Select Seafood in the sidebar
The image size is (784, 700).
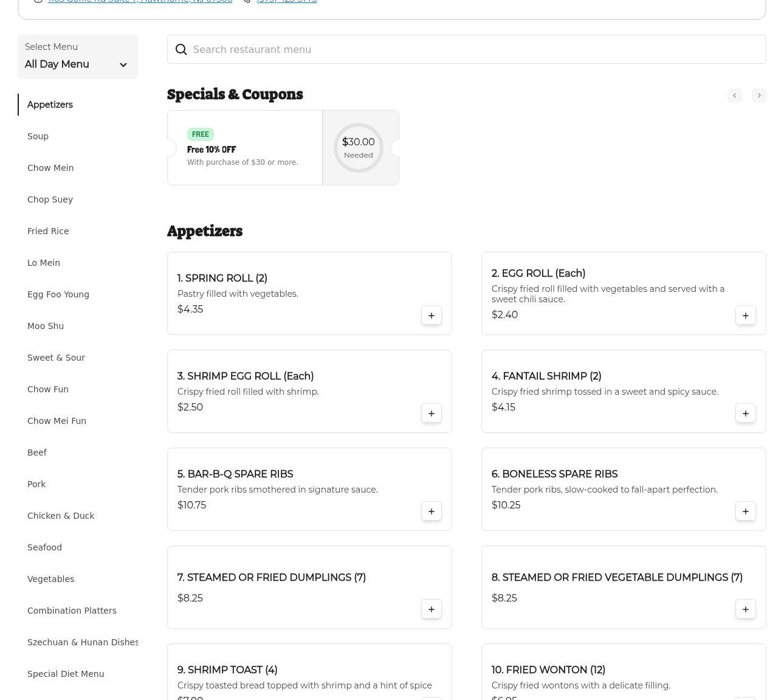pos(44,547)
